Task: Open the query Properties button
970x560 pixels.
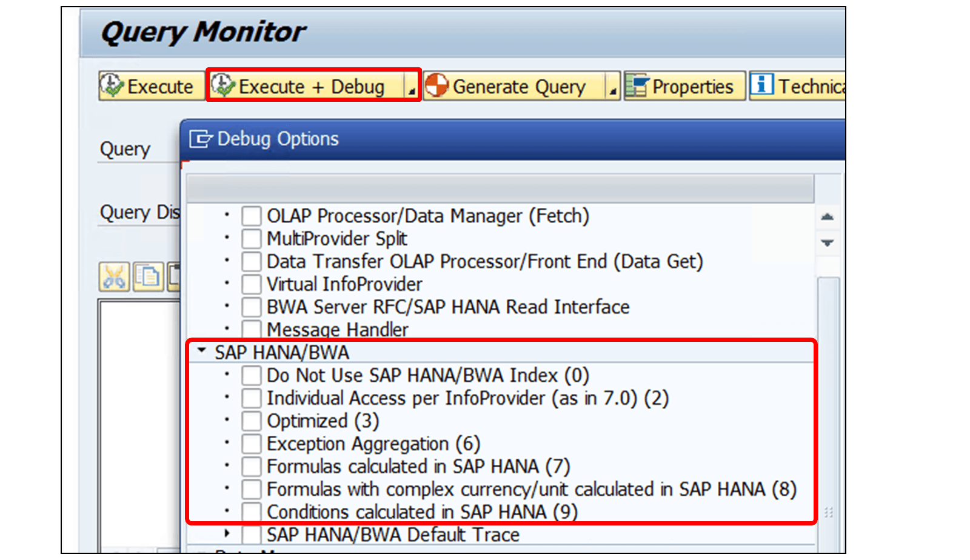Action: pyautogui.click(x=684, y=86)
